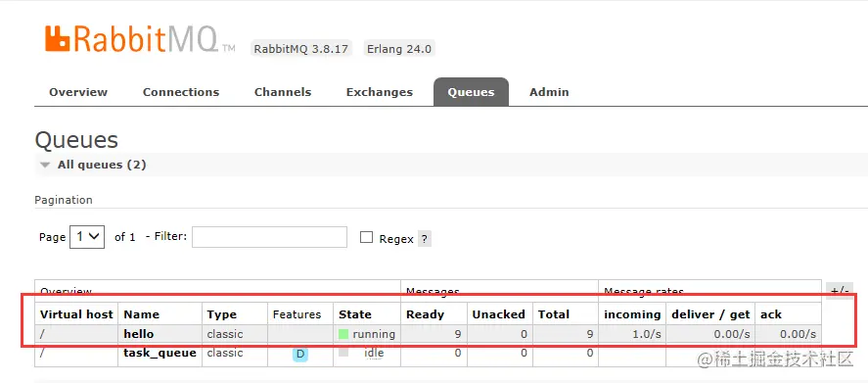This screenshot has height=383, width=868.
Task: Click the grey idle state indicator
Action: point(343,353)
